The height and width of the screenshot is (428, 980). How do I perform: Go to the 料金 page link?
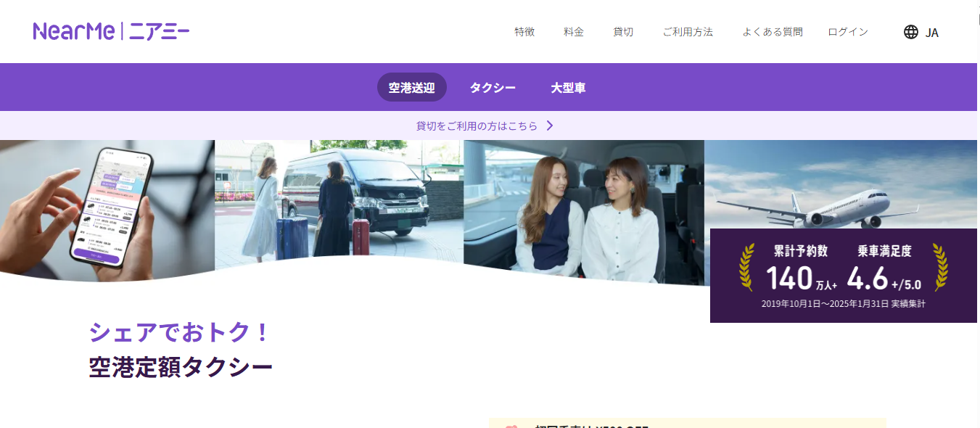(573, 32)
